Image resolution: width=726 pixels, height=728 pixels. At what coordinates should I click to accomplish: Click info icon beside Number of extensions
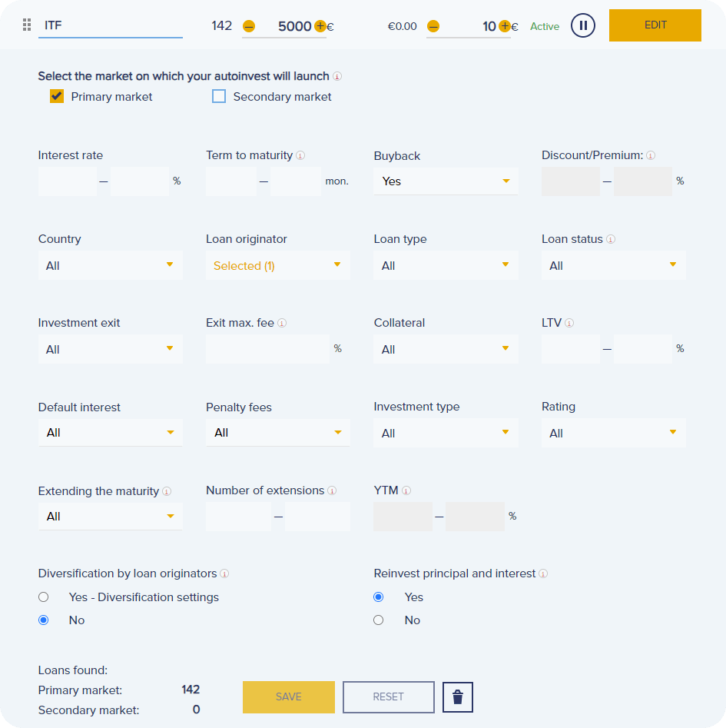coord(332,490)
